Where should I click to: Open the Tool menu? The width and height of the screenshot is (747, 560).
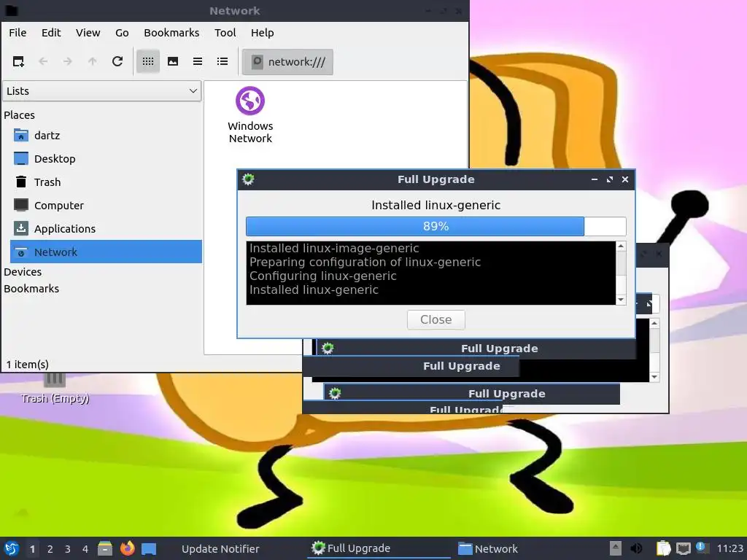point(225,33)
